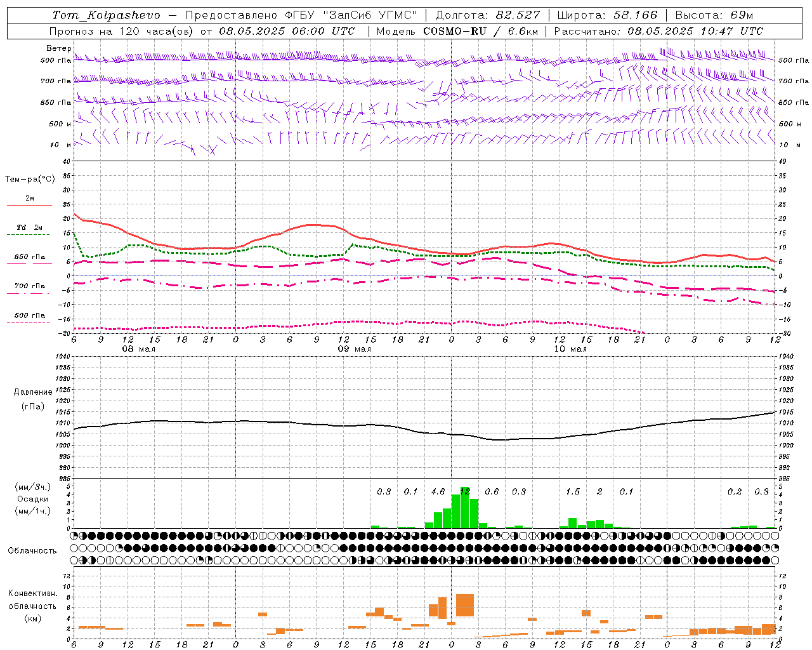
Task: Click the 'Конвективн.' convective cloud label
Action: 33,594
